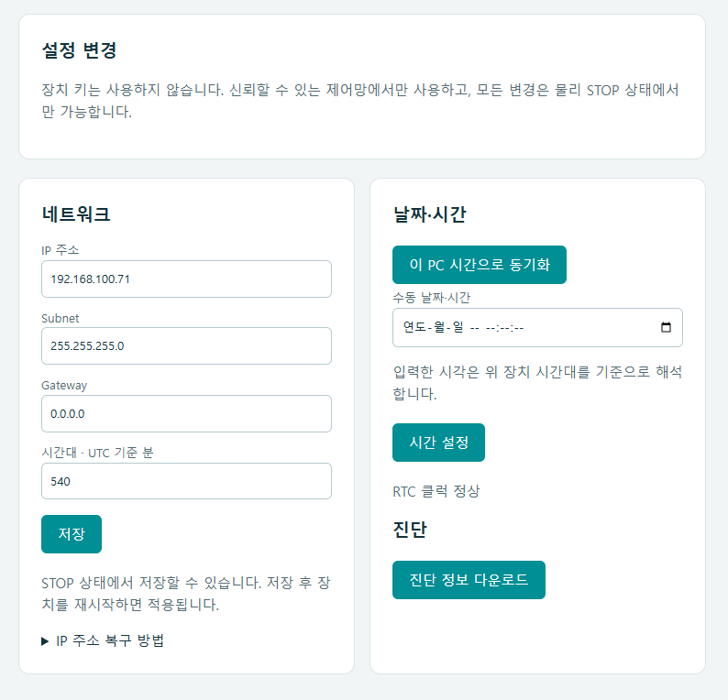Focus the 수동 날짜·시간 input field

pos(537,327)
